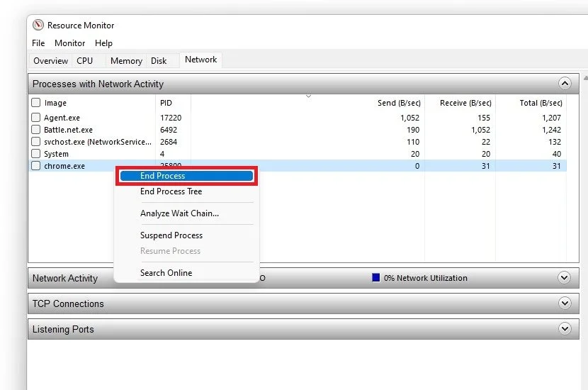
Task: Click the TCP Connections header title
Action: click(x=68, y=303)
